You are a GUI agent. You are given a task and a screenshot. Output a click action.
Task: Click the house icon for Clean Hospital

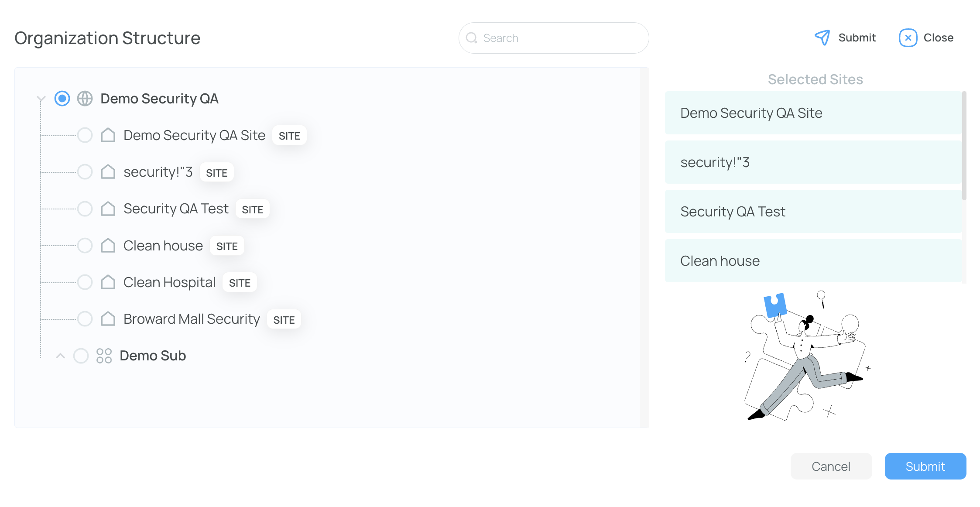click(x=108, y=282)
